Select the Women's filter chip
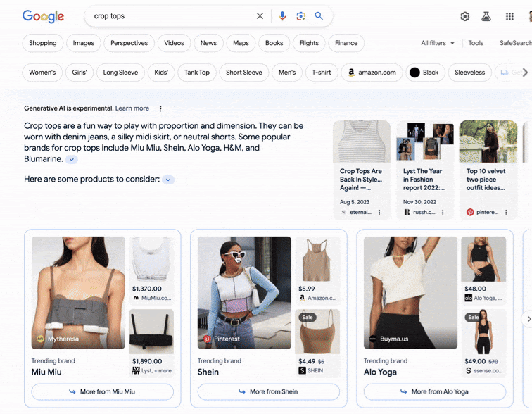The width and height of the screenshot is (532, 414). pos(42,73)
